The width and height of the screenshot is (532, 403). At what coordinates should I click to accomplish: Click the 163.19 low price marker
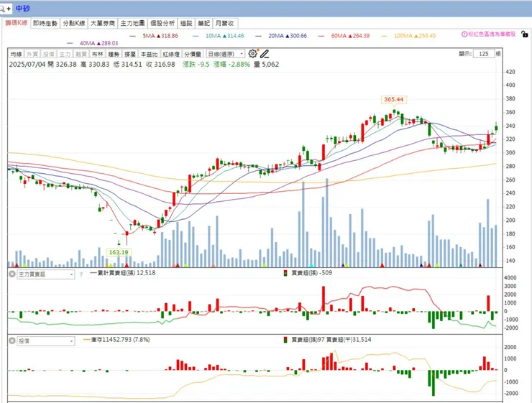coord(119,252)
